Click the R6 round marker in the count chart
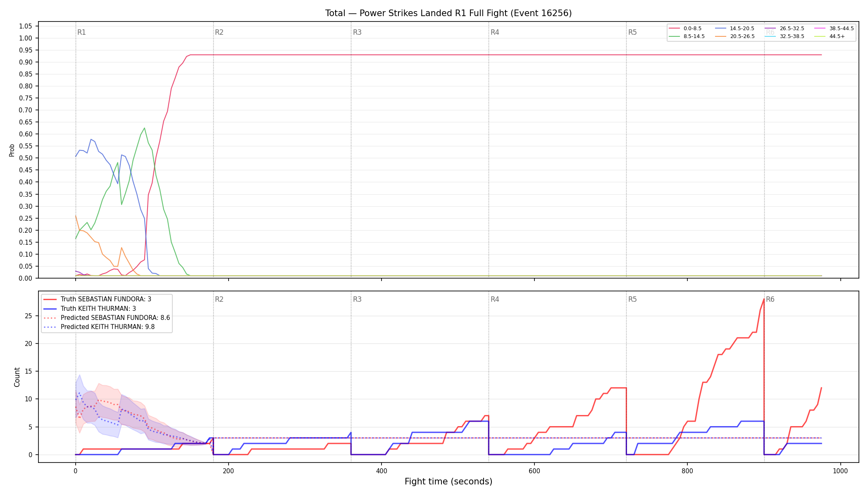The height and width of the screenshot is (496, 868). (770, 299)
